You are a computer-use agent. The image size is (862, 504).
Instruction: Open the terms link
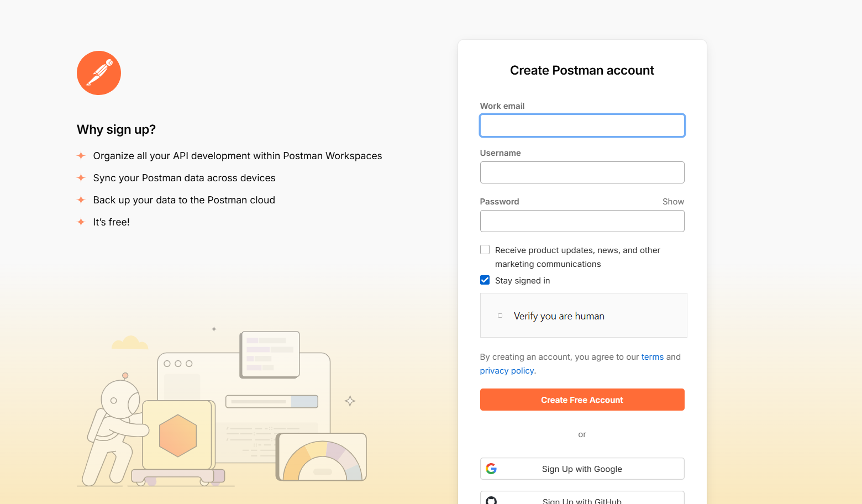pos(652,356)
